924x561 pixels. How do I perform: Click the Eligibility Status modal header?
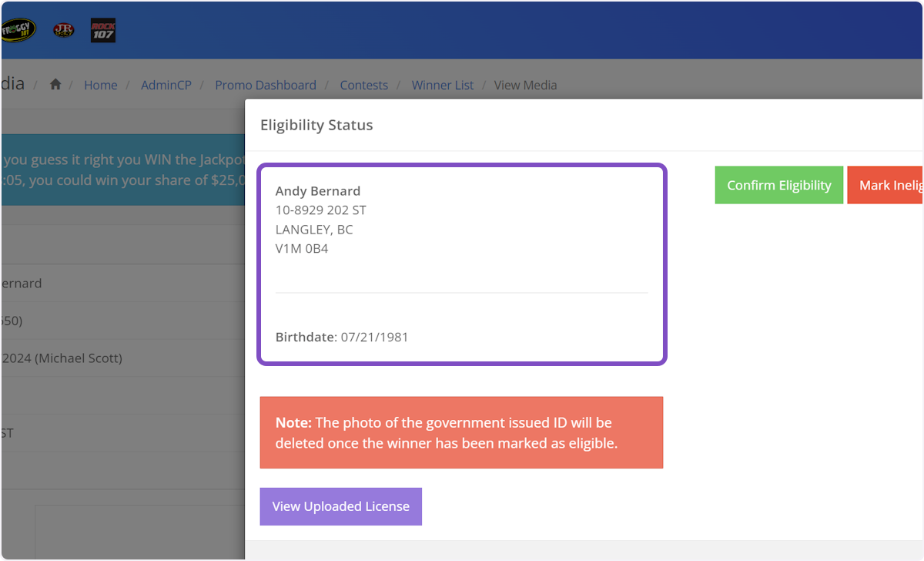[316, 125]
